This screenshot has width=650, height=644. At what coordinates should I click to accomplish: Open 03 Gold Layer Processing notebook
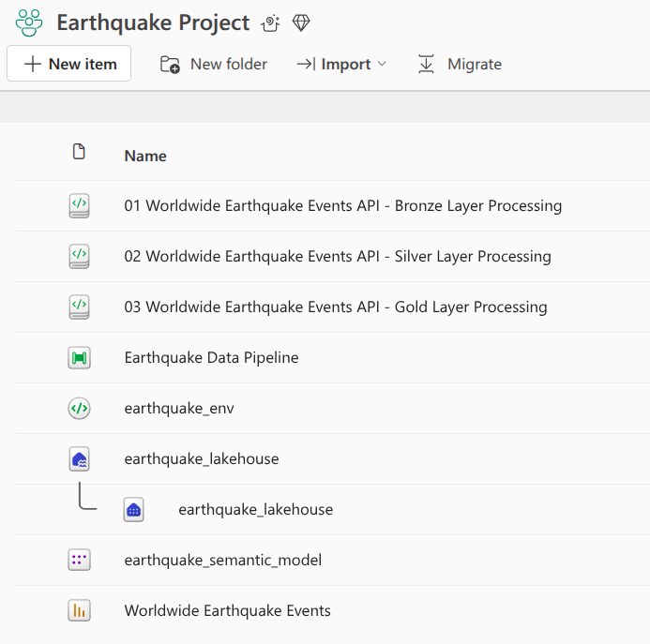[335, 307]
